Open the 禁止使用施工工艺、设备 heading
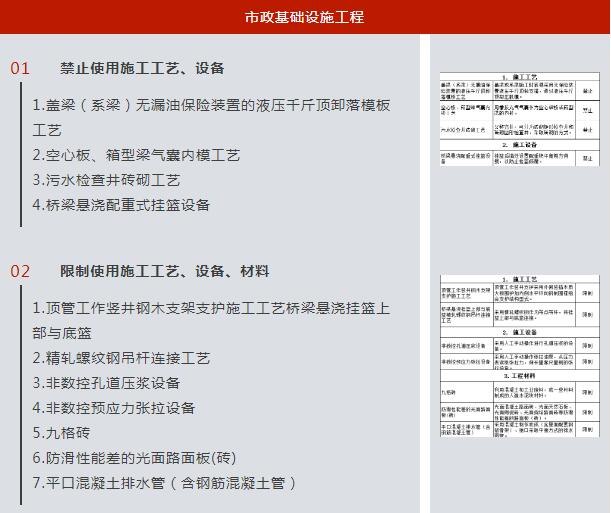The width and height of the screenshot is (611, 513). (x=142, y=68)
